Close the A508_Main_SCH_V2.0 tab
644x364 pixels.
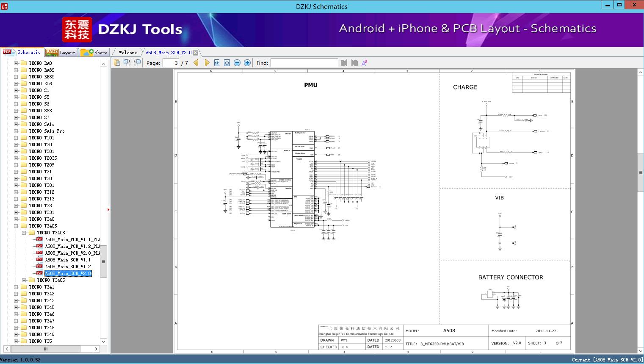click(195, 53)
